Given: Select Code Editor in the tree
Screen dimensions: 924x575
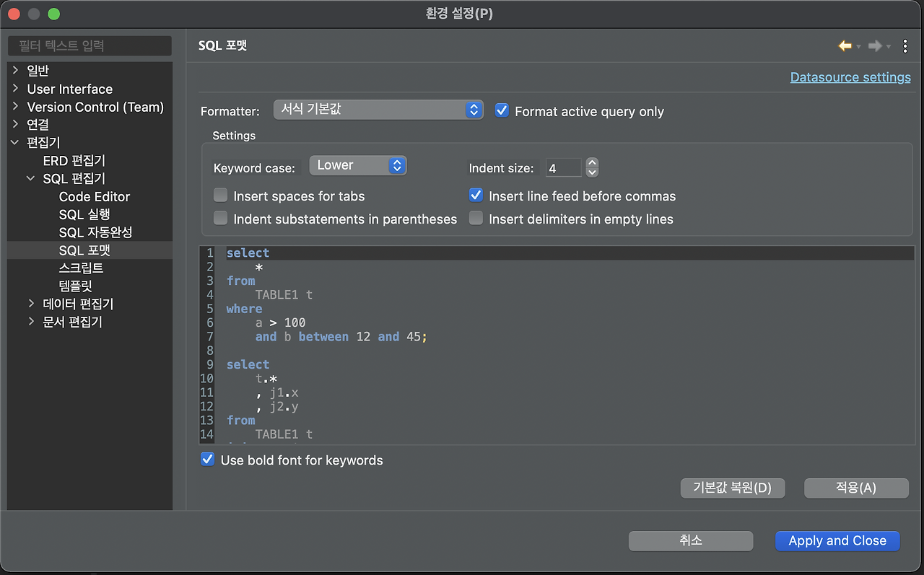Looking at the screenshot, I should coord(95,196).
